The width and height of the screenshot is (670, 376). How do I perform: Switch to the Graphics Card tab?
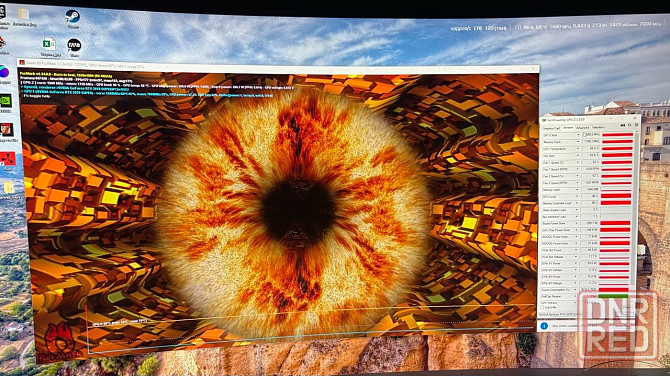pos(551,128)
